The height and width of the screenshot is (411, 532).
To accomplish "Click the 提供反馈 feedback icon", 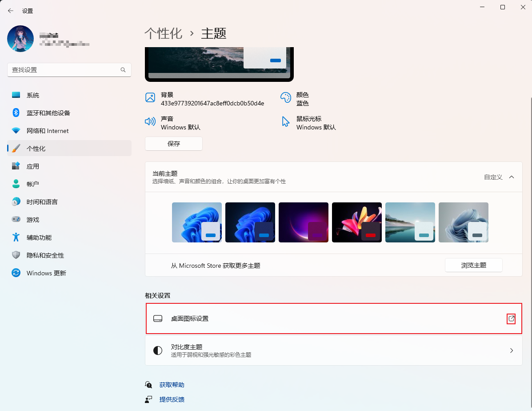I will [x=148, y=399].
